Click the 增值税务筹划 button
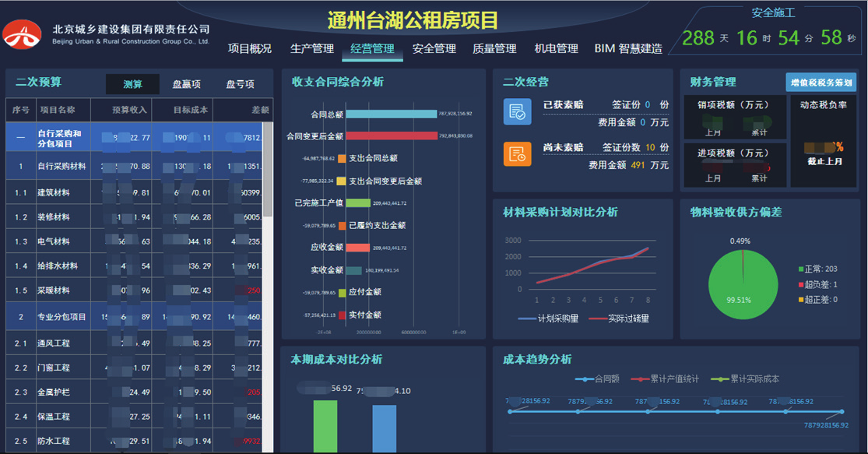This screenshot has height=454, width=868. pyautogui.click(x=821, y=82)
